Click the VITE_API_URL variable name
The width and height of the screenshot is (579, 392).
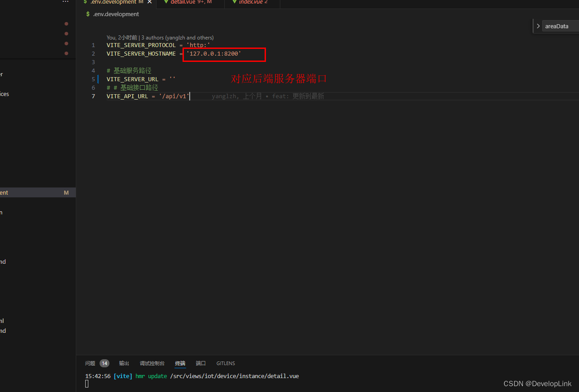(127, 96)
